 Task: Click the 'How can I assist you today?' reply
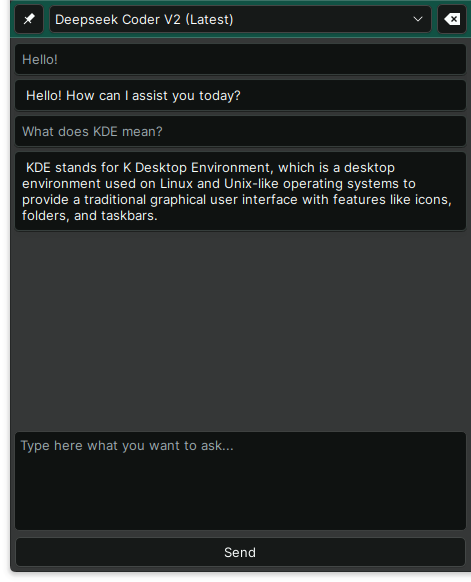[x=240, y=95]
